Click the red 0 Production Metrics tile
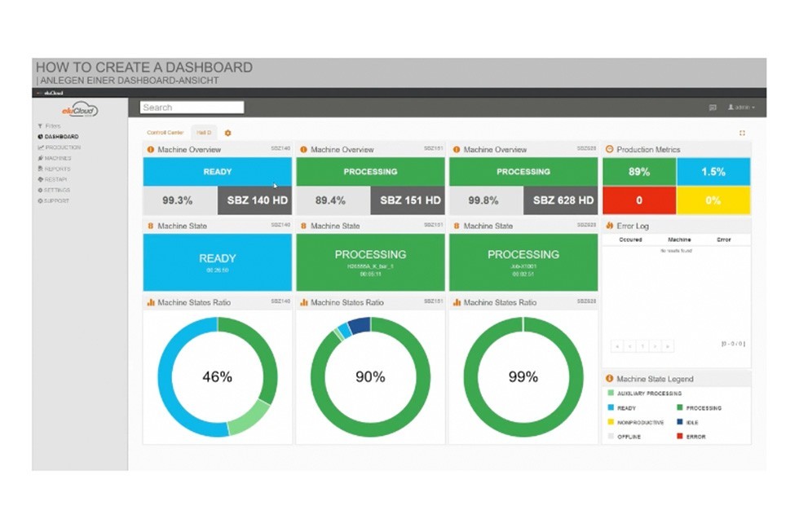799x532 pixels. click(639, 200)
